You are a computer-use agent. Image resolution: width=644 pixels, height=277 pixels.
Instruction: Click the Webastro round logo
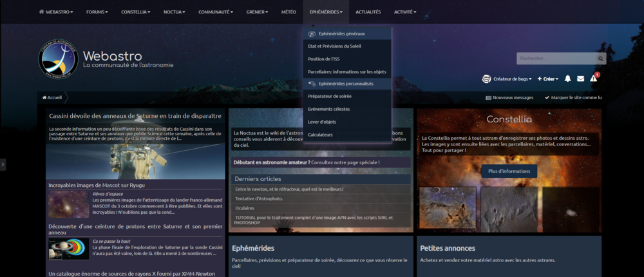coord(59,59)
